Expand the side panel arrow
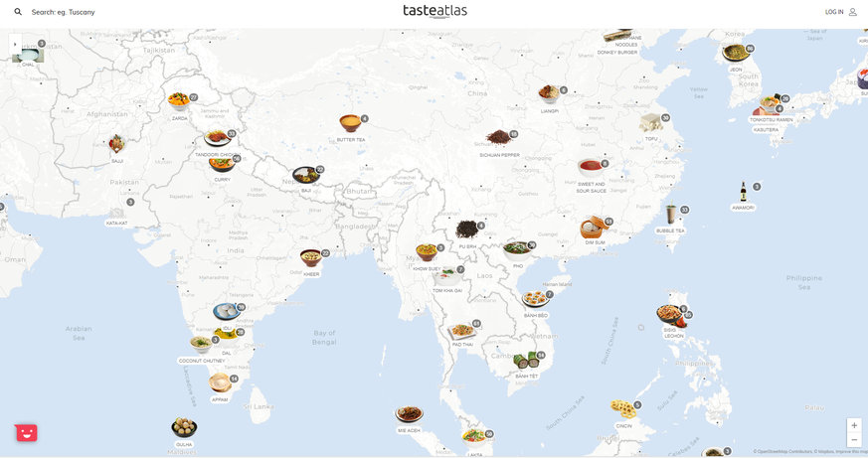The width and height of the screenshot is (868, 458). (x=15, y=45)
